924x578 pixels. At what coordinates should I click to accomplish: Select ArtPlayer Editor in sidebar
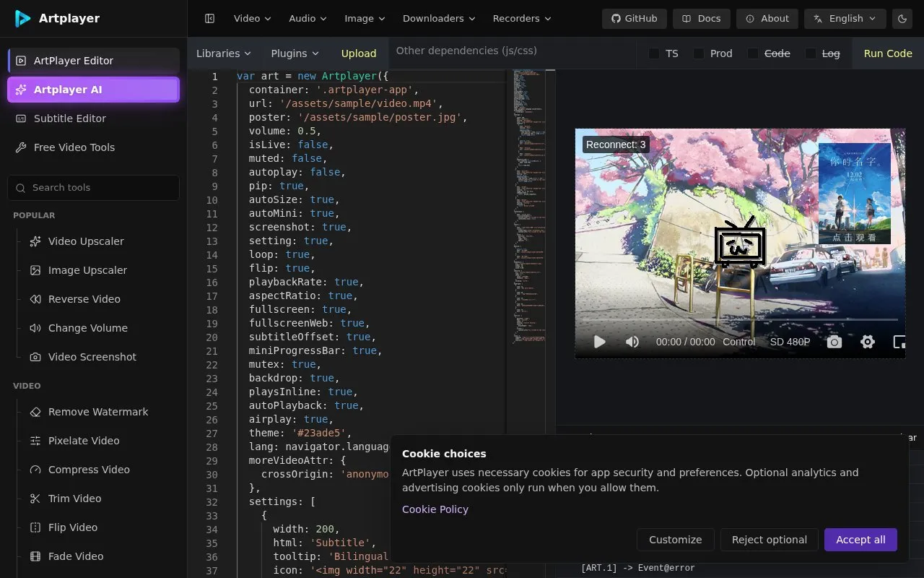click(x=93, y=61)
